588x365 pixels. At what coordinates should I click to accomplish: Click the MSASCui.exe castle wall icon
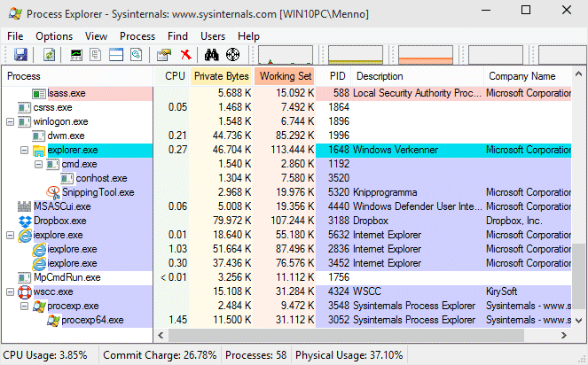point(24,206)
